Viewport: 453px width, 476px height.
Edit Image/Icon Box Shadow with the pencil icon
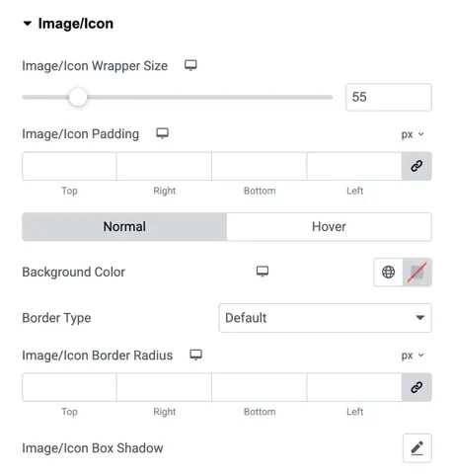(x=417, y=448)
